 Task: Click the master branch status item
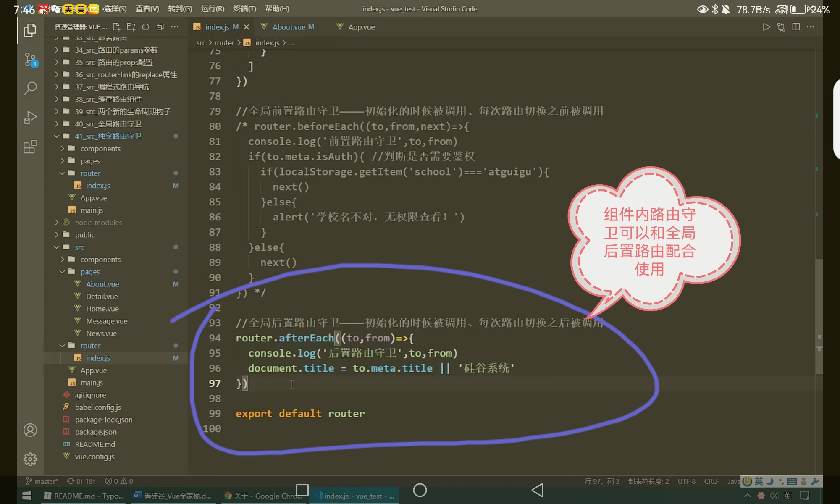tap(42, 481)
